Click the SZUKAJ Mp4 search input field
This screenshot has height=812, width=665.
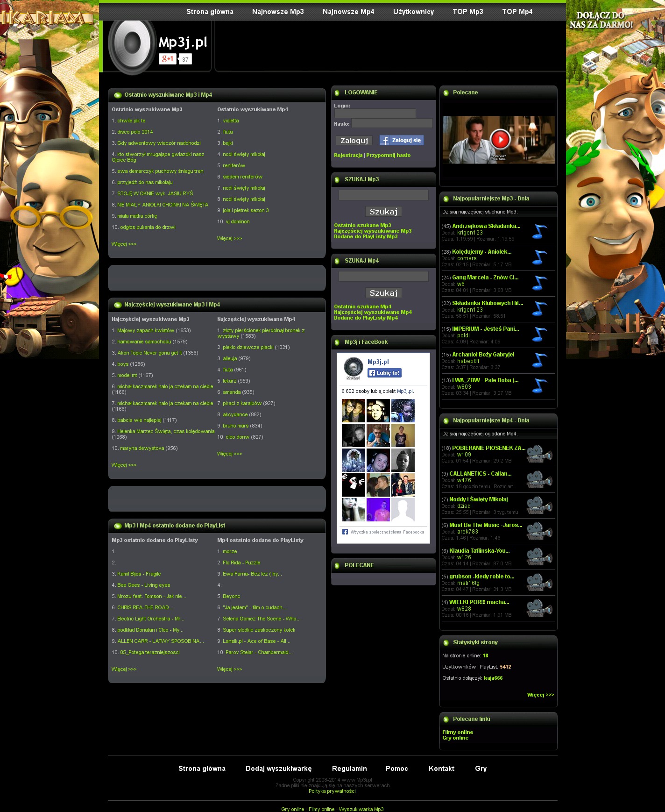coord(383,276)
